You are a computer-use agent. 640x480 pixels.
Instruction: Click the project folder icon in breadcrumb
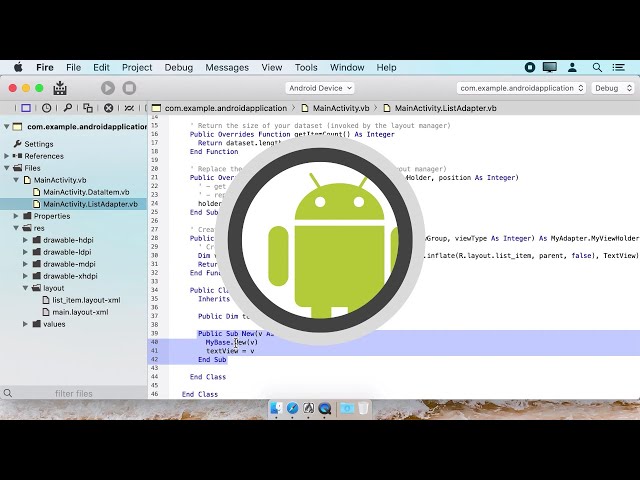156,108
